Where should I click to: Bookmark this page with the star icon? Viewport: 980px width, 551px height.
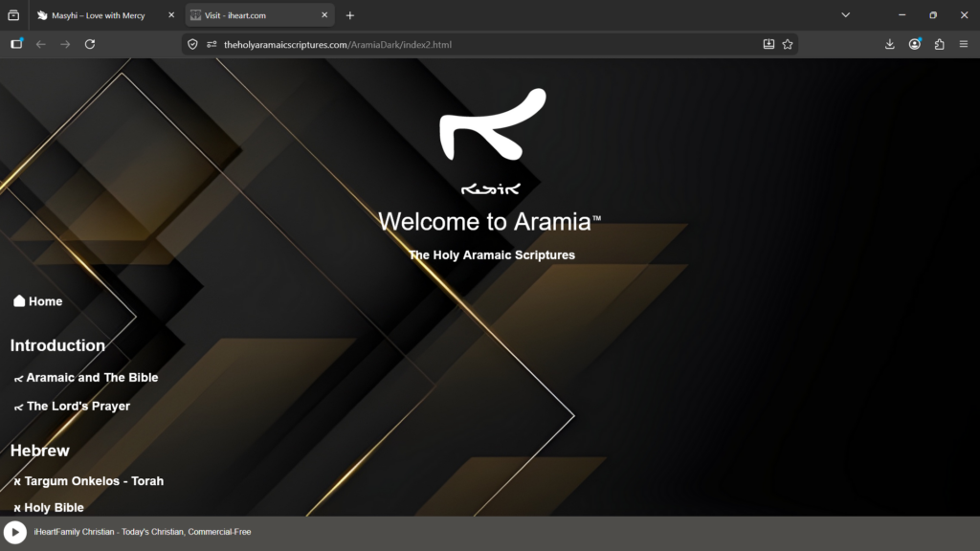pos(788,44)
